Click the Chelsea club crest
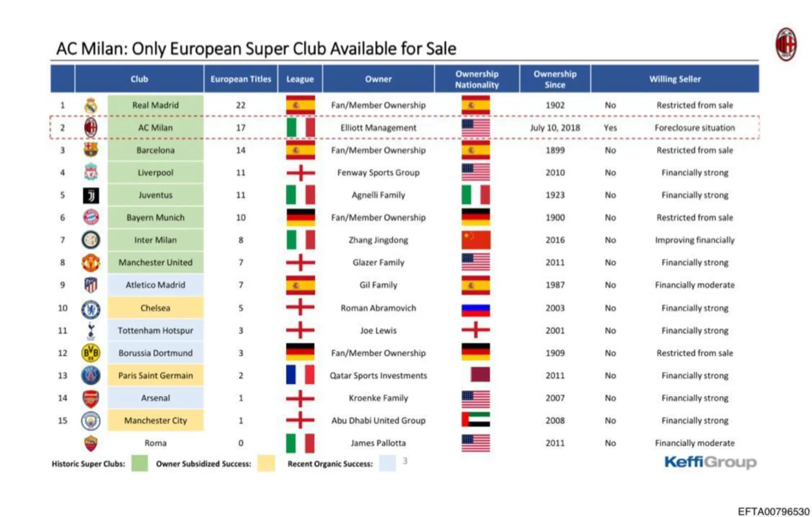 (x=91, y=309)
